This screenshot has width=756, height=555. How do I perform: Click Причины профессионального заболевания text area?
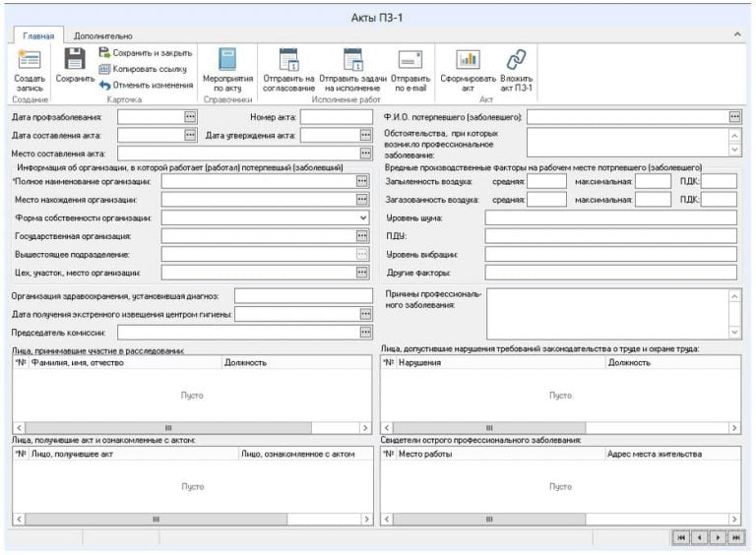point(608,314)
